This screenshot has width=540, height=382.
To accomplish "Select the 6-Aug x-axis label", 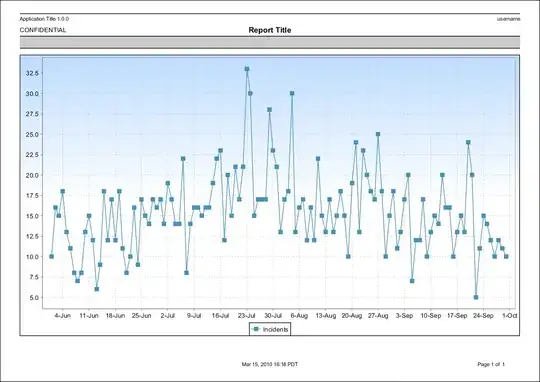I will [x=299, y=316].
